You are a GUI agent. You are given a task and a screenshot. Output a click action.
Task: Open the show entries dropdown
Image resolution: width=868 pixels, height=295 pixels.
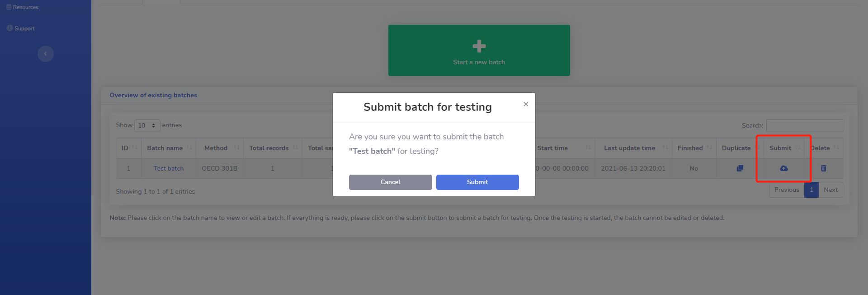pyautogui.click(x=147, y=125)
